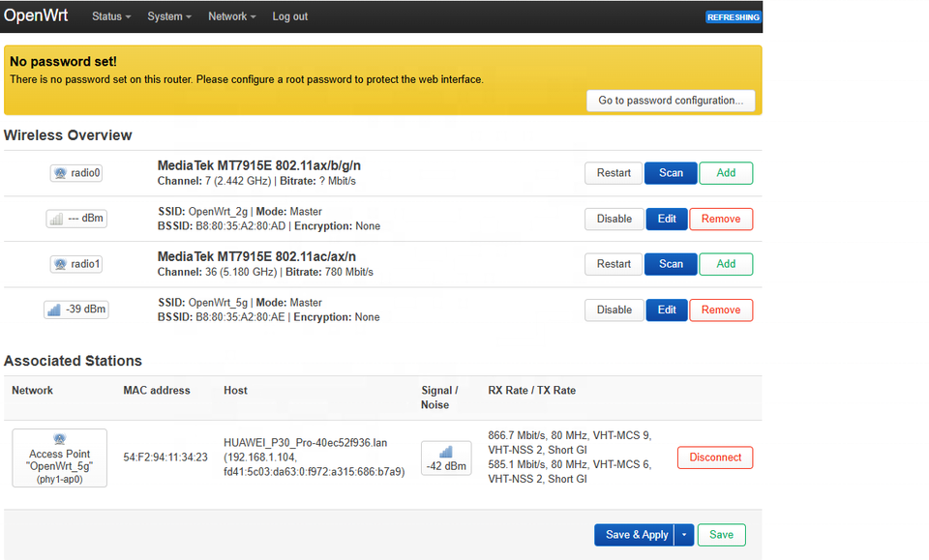Click the REFRESHING status indicator

733,17
